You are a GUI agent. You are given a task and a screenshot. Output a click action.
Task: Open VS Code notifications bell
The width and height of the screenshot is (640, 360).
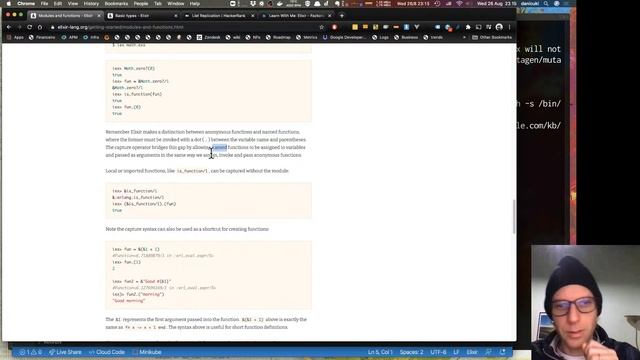502,352
